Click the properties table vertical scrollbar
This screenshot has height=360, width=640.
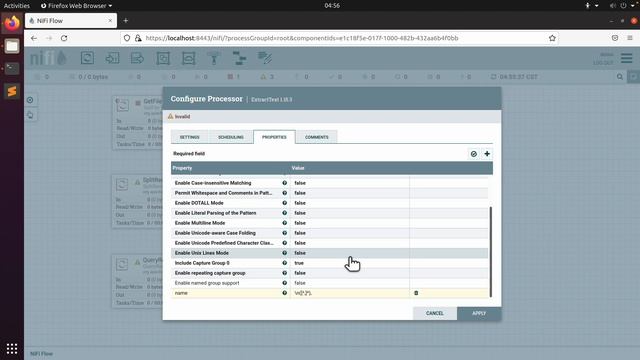point(491,252)
